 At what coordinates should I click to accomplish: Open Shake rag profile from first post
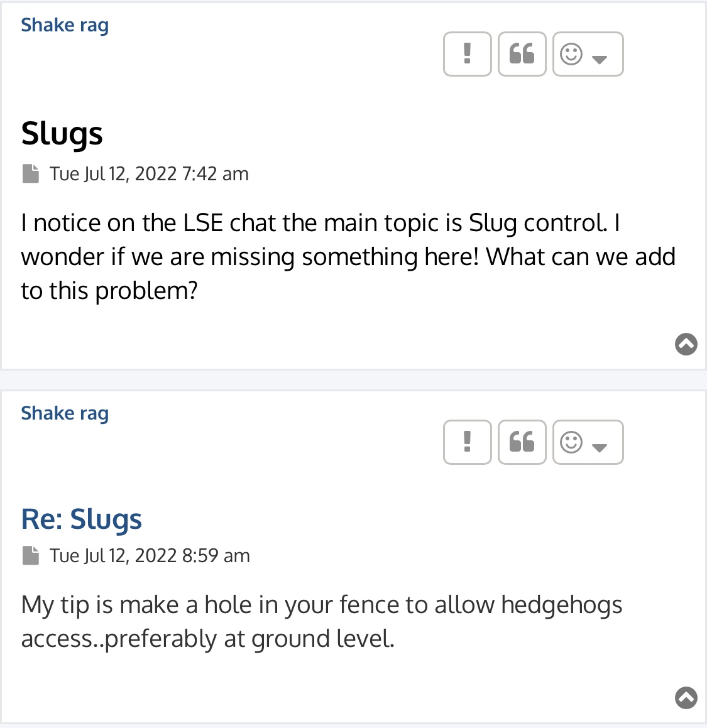[x=65, y=25]
